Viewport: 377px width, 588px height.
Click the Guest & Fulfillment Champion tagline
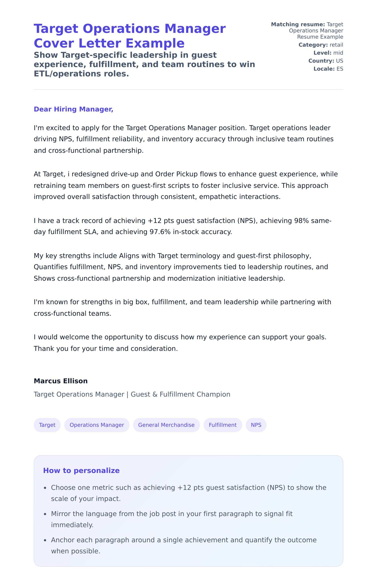coord(132,394)
